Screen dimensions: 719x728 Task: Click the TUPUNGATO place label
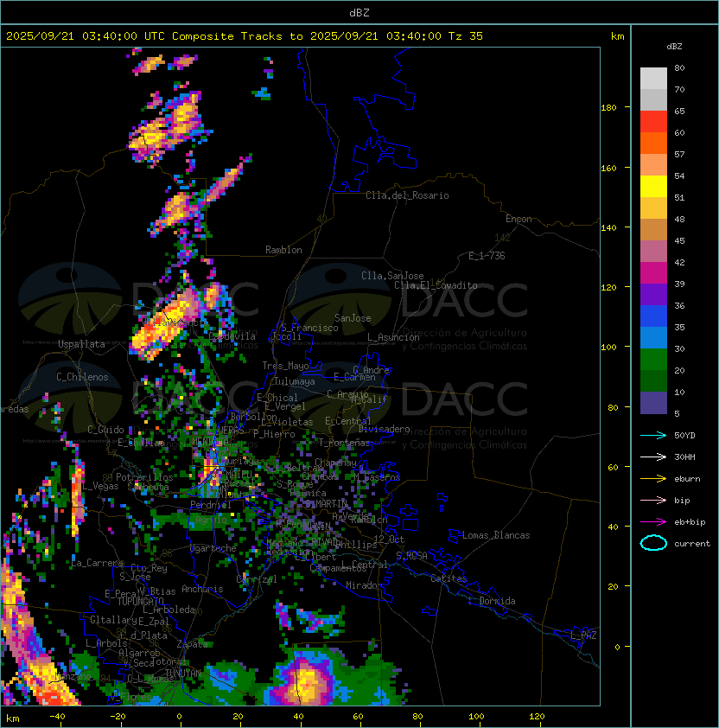tap(140, 602)
